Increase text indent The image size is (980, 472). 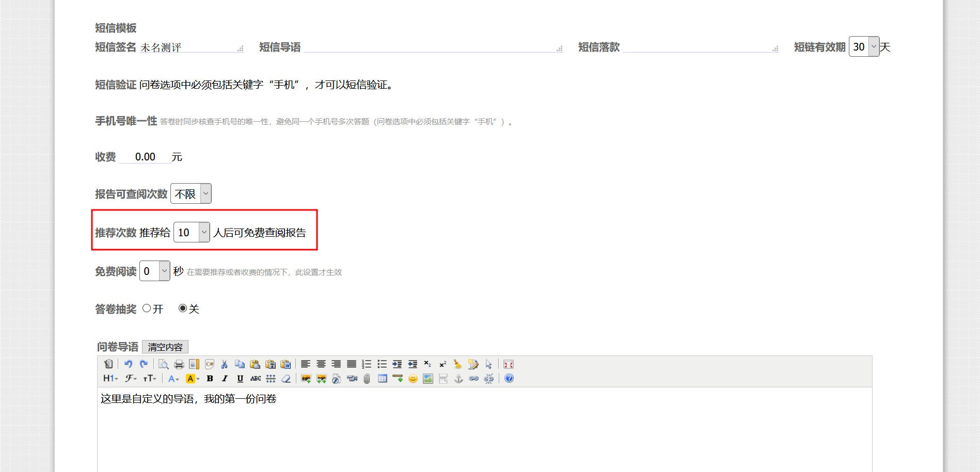[397, 364]
